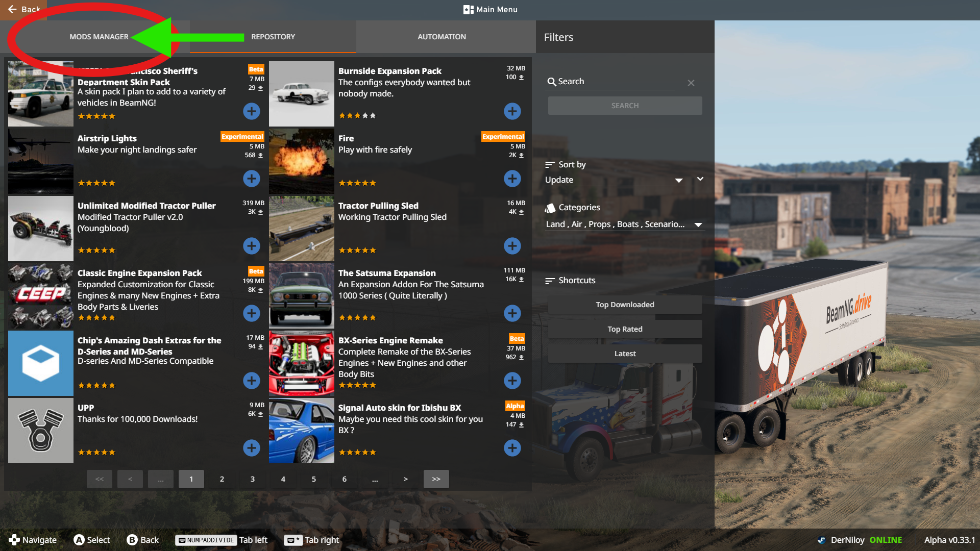Open the Sort by Update dropdown

pyautogui.click(x=614, y=180)
